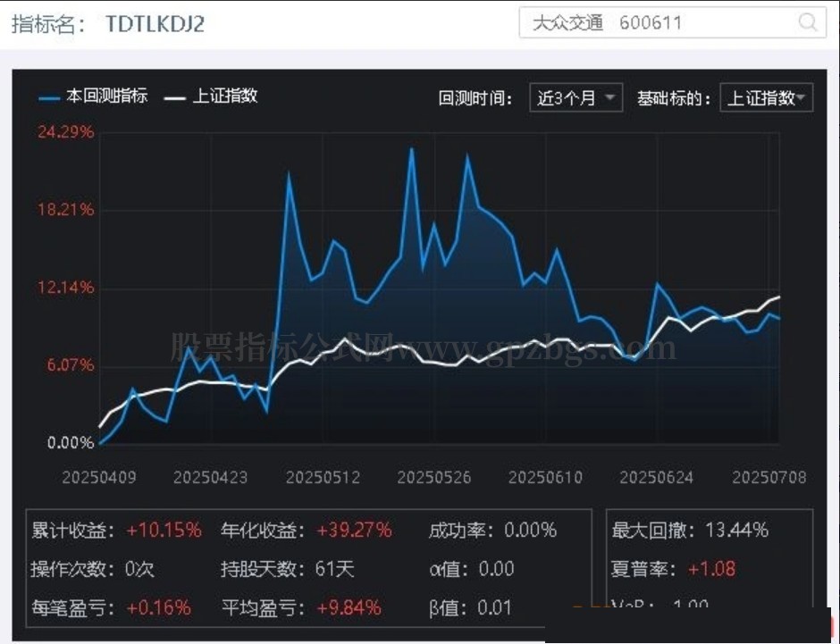Select the 最大回撤 13.44% statistic
This screenshot has width=840, height=644.
pyautogui.click(x=690, y=531)
